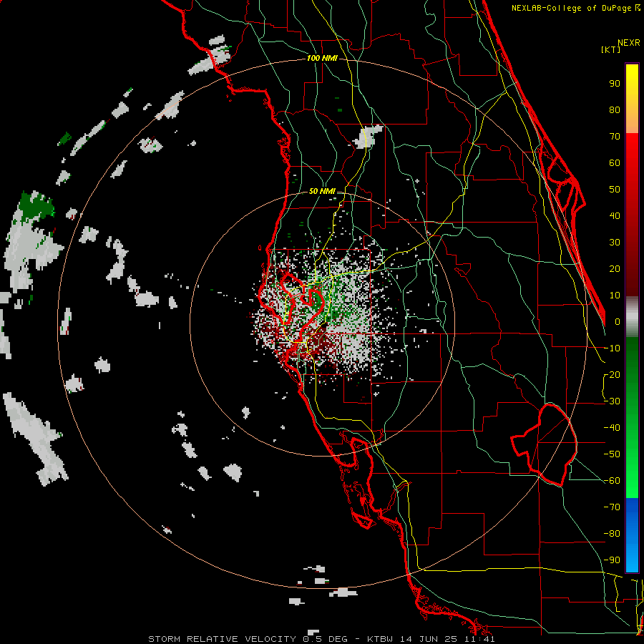
Task: Click the 0 value on the velocity scale
Action: [618, 322]
